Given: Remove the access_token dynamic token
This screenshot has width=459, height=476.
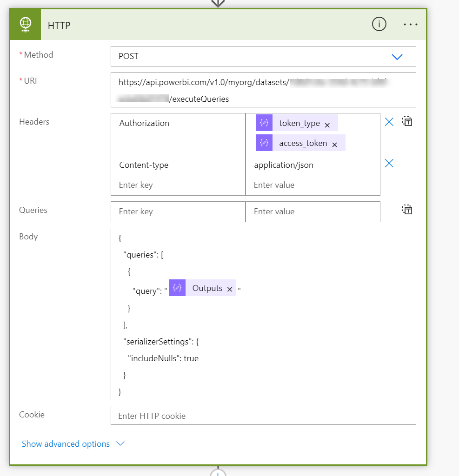Looking at the screenshot, I should (334, 145).
